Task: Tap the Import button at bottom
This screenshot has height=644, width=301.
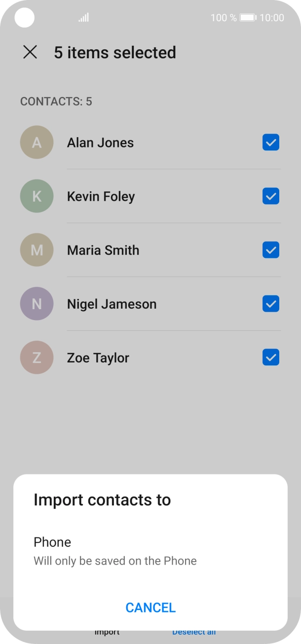Action: pyautogui.click(x=107, y=633)
